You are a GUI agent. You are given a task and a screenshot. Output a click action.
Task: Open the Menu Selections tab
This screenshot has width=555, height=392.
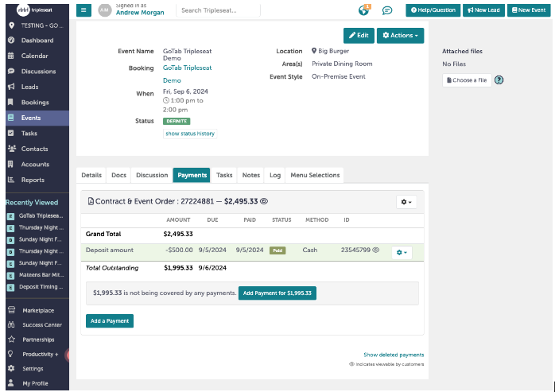point(315,175)
